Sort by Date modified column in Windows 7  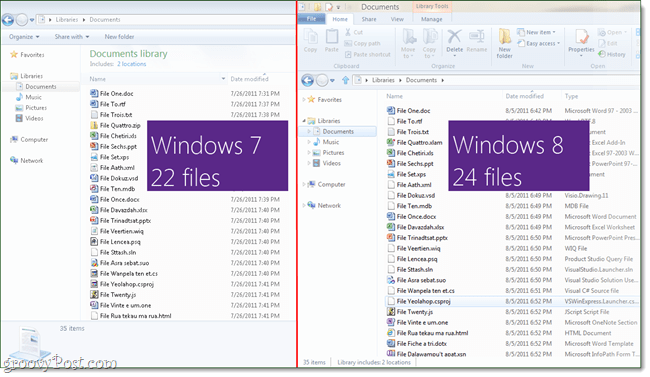tap(250, 79)
